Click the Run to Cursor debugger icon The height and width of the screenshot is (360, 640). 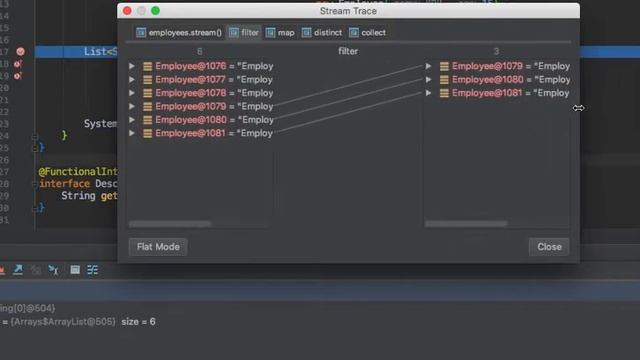[x=53, y=270]
